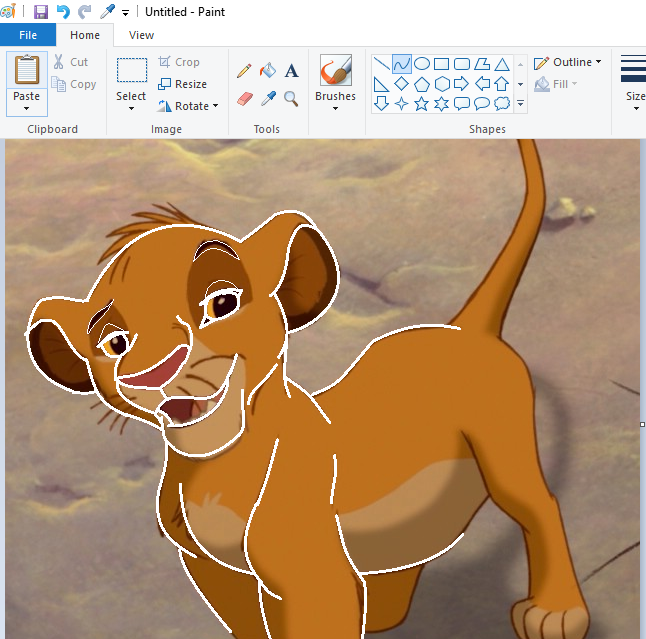Viewport: 646px width, 639px height.
Task: Choose the Down arrow shape
Action: (x=381, y=103)
